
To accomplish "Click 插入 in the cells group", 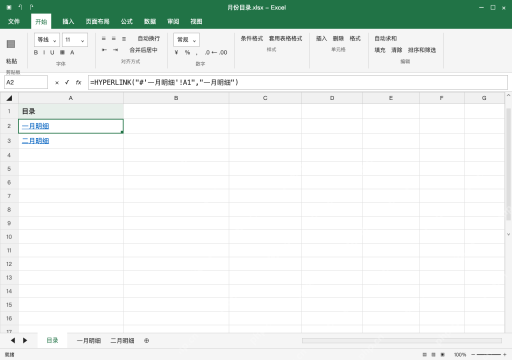I will tap(321, 39).
